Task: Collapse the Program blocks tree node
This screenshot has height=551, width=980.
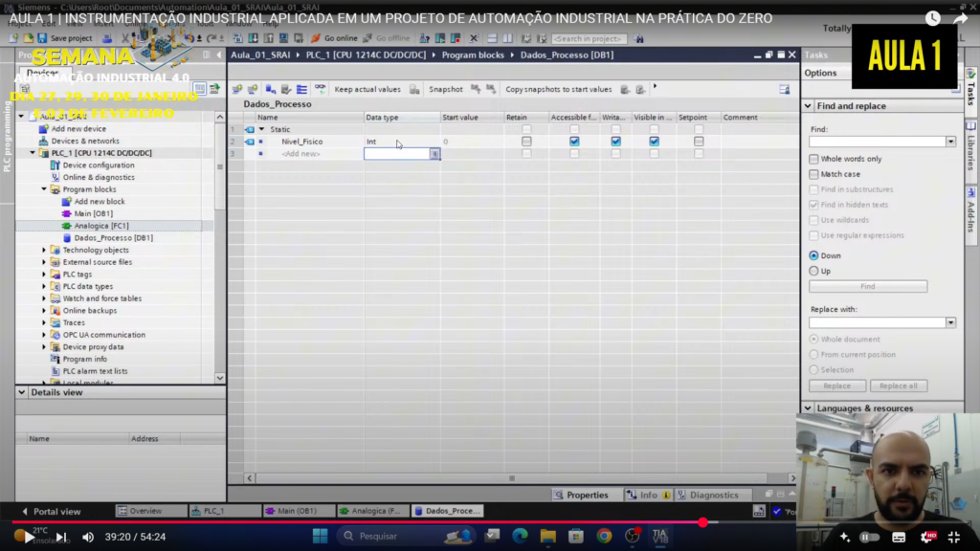Action: tap(44, 189)
